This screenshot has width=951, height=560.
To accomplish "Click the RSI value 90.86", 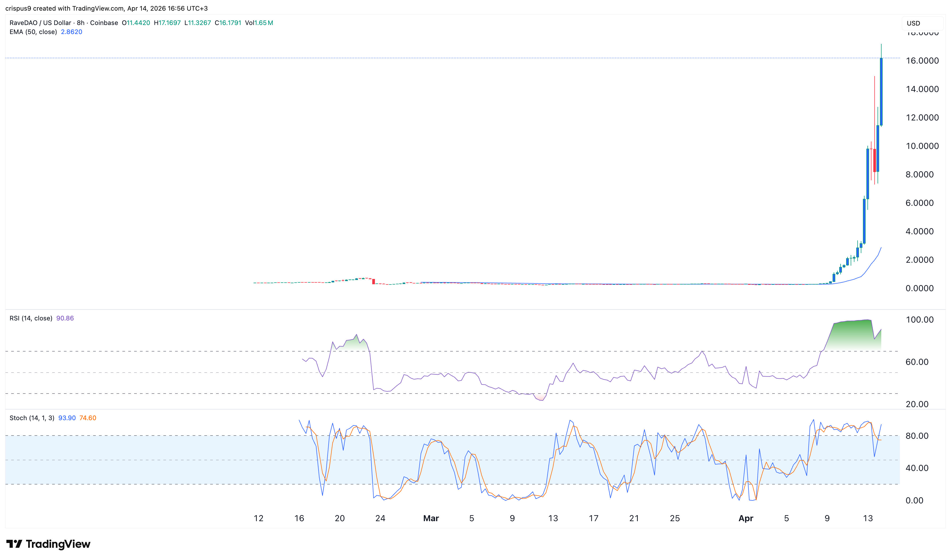I will click(65, 318).
